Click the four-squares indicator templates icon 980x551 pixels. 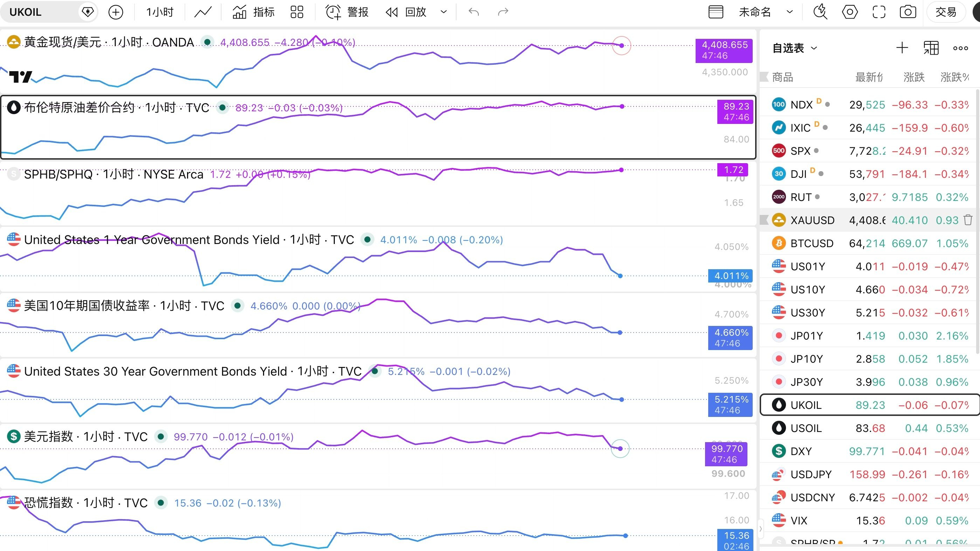[x=297, y=12]
